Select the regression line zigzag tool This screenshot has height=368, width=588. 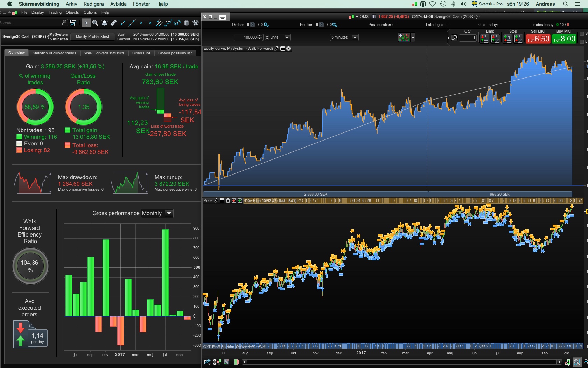coord(177,23)
